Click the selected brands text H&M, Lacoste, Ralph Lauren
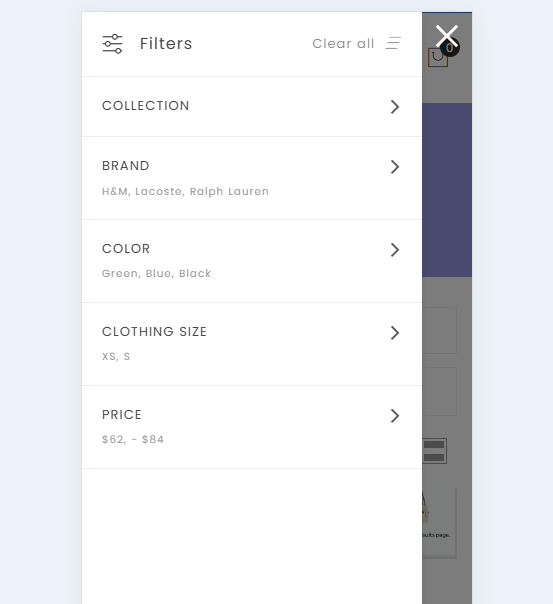The image size is (553, 604). point(185,191)
